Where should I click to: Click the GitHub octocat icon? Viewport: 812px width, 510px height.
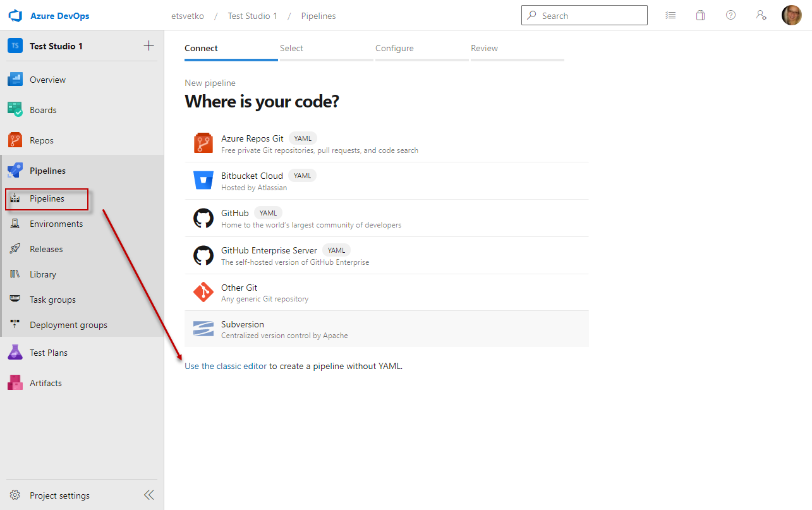[203, 218]
